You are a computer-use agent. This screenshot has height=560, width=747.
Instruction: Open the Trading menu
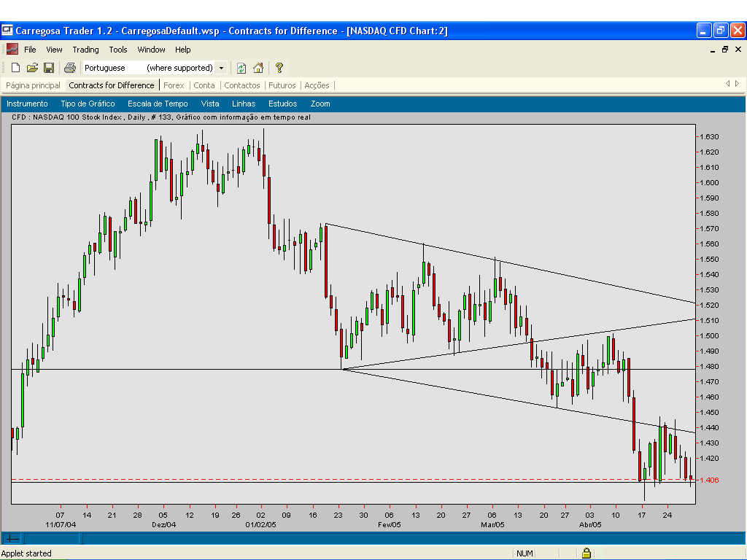pos(85,50)
